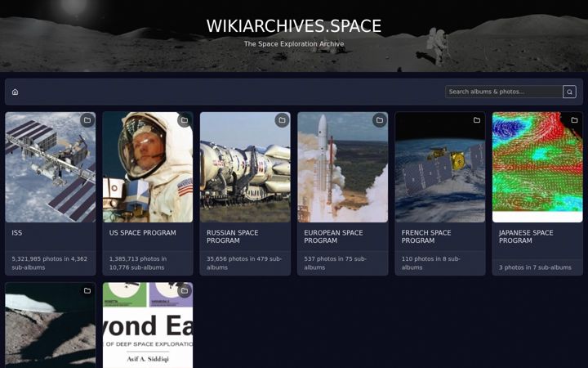588x368 pixels.
Task: Open the JAPANESE SPACE PROGRAM title link
Action: (x=526, y=236)
